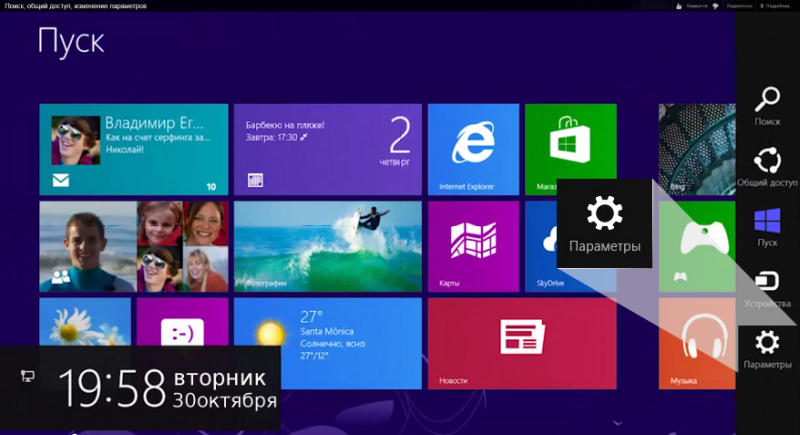Open the mail tile from Владимир
Viewport: 800px width, 435px height.
coord(134,149)
